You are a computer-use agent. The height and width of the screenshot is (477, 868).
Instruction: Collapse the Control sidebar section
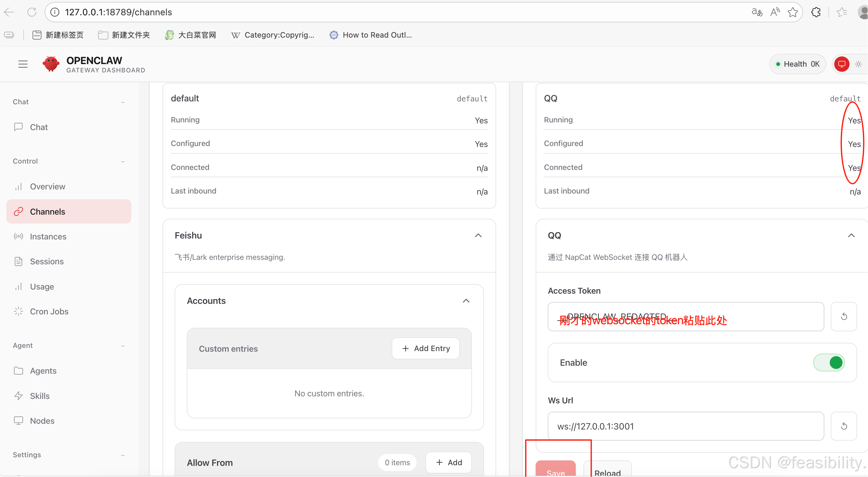click(123, 161)
